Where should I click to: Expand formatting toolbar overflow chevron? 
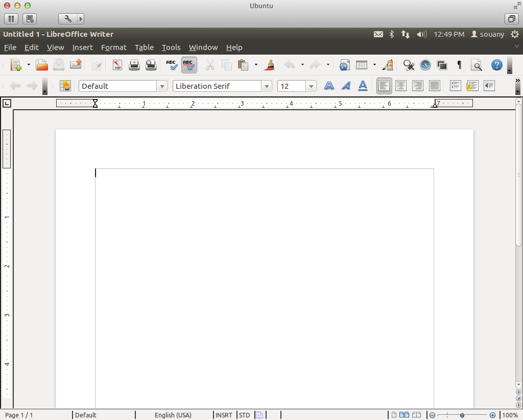coord(518,80)
